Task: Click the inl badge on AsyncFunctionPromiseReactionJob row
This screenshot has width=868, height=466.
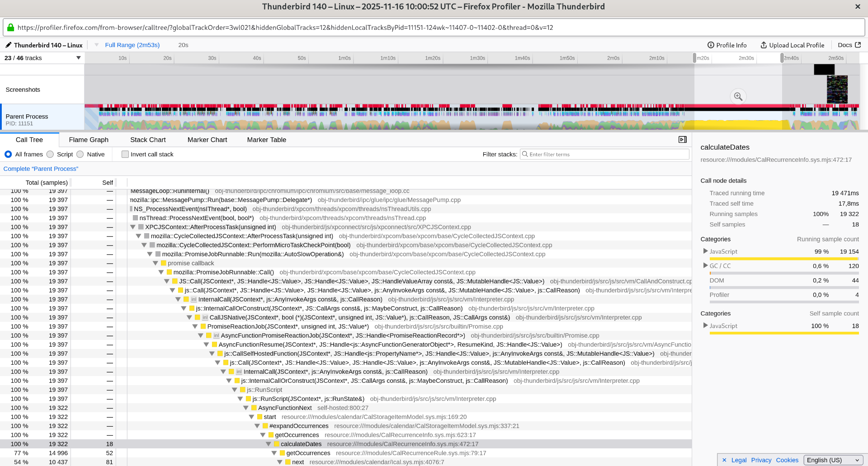Action: (x=216, y=336)
